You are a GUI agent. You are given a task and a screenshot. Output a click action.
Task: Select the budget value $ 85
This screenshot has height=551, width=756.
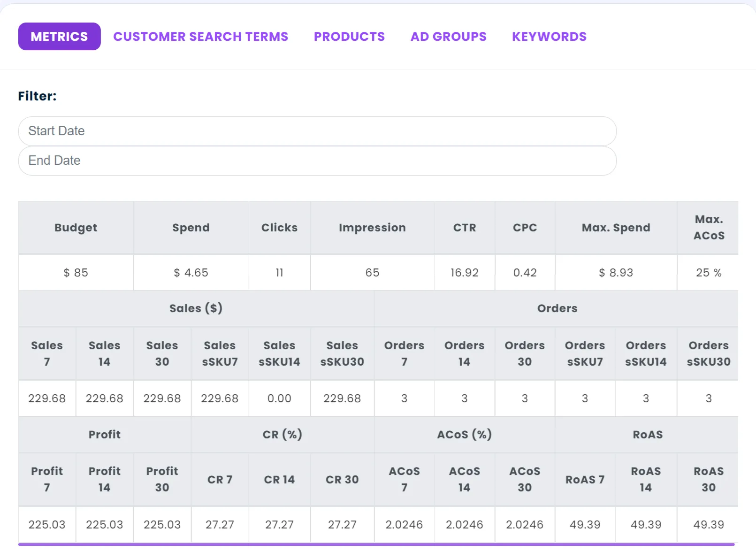coord(76,273)
